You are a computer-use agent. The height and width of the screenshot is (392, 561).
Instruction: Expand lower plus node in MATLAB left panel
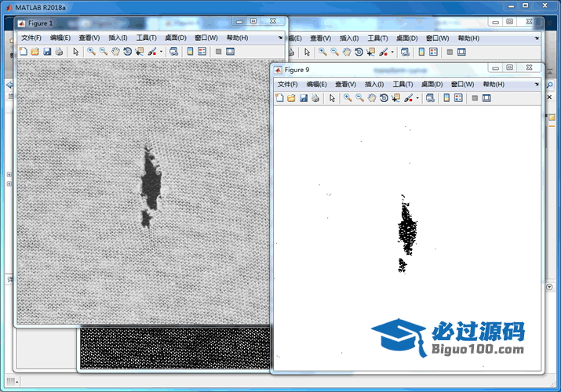[9, 183]
